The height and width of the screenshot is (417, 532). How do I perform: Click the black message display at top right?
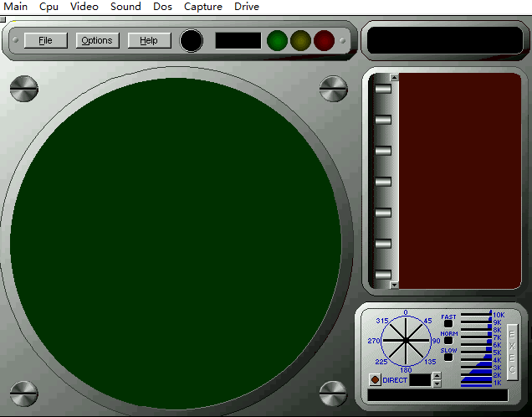click(445, 41)
